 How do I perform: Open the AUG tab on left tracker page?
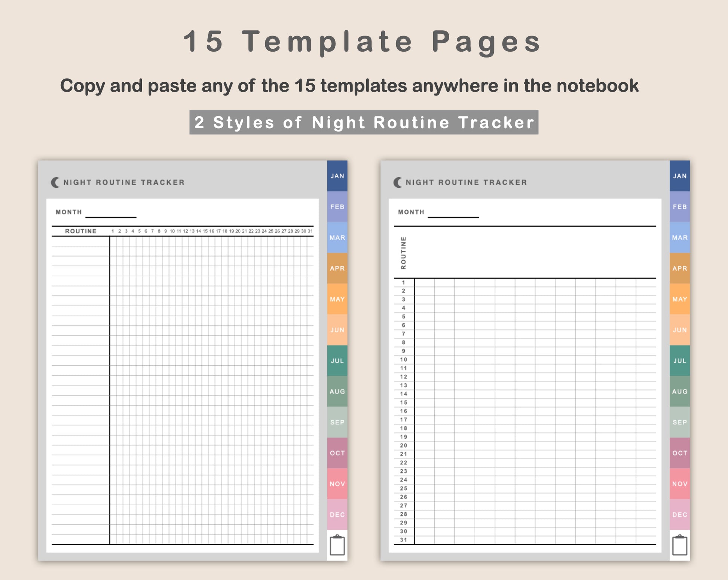pyautogui.click(x=337, y=392)
